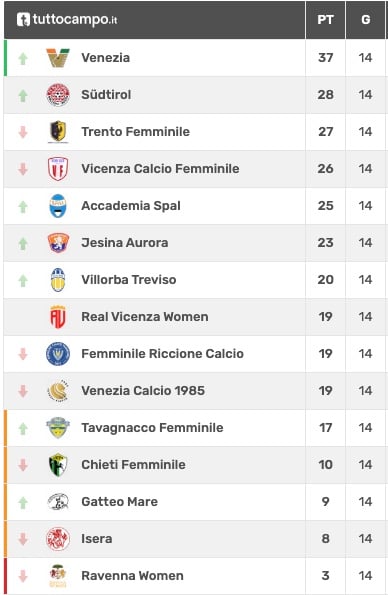
Task: Click the red down arrow beside Isera
Action: coord(23,539)
